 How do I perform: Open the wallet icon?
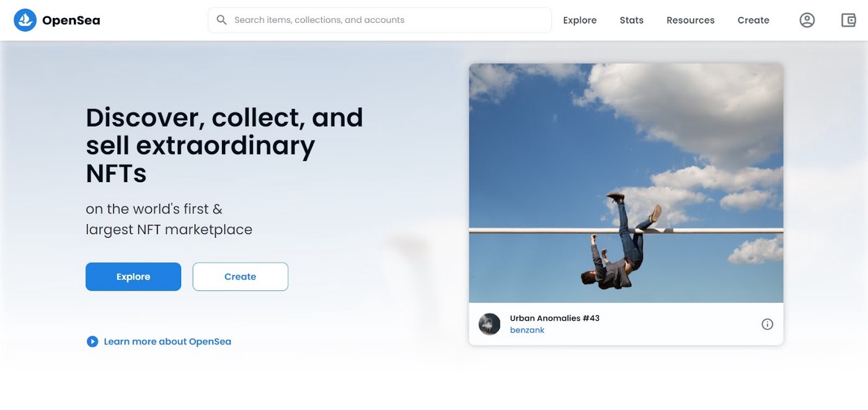(848, 20)
